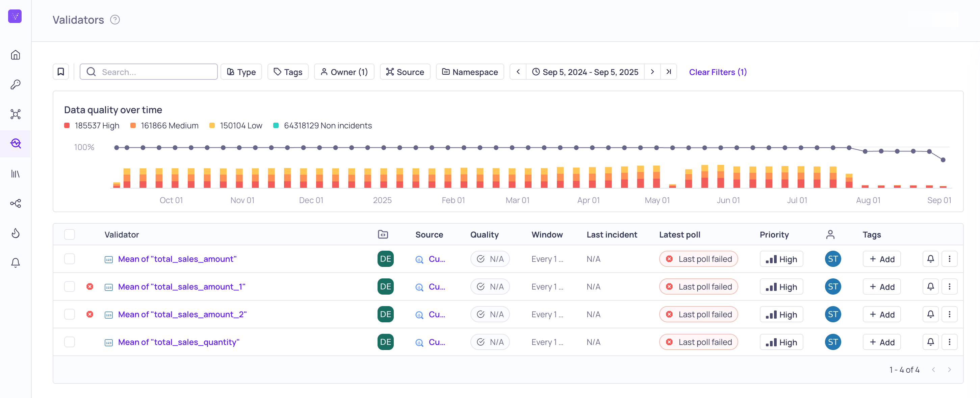
Task: Open more options for total_sales_amount_2 row
Action: (x=949, y=314)
